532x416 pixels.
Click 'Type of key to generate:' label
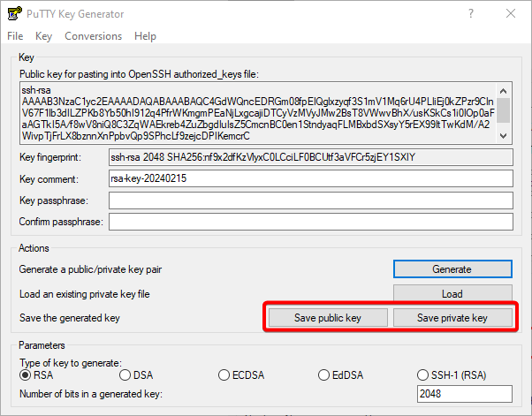(x=71, y=363)
